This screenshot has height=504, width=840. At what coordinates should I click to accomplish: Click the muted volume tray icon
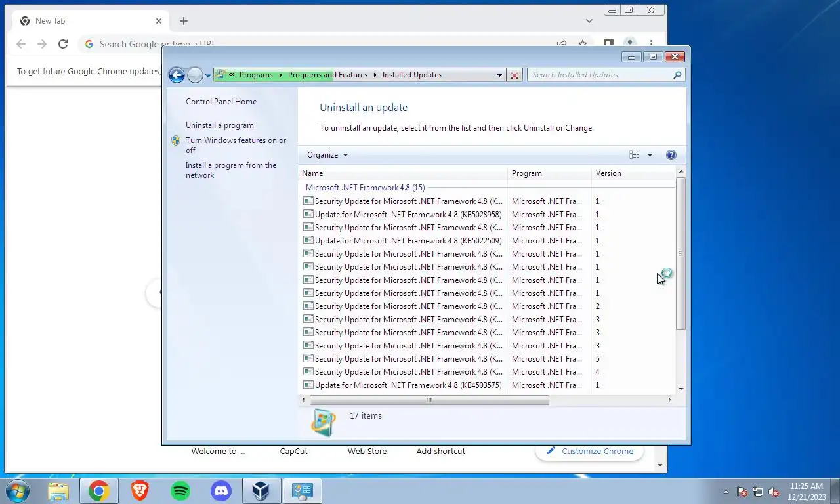coord(774,492)
